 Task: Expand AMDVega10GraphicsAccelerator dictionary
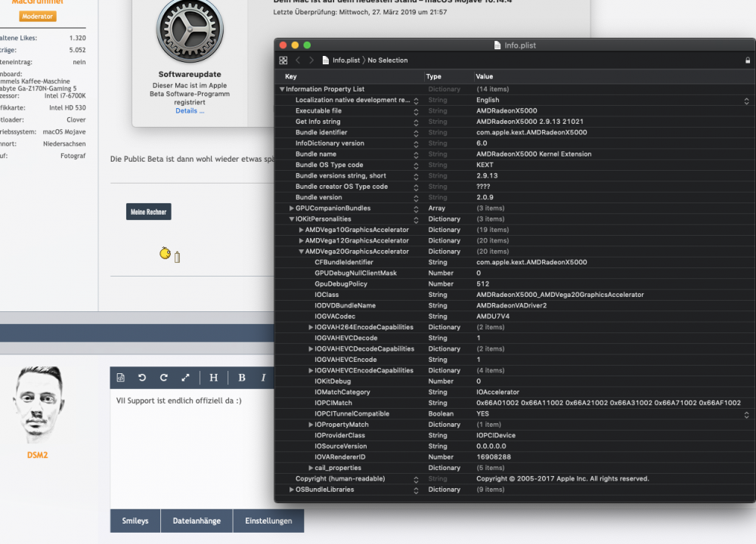(301, 230)
